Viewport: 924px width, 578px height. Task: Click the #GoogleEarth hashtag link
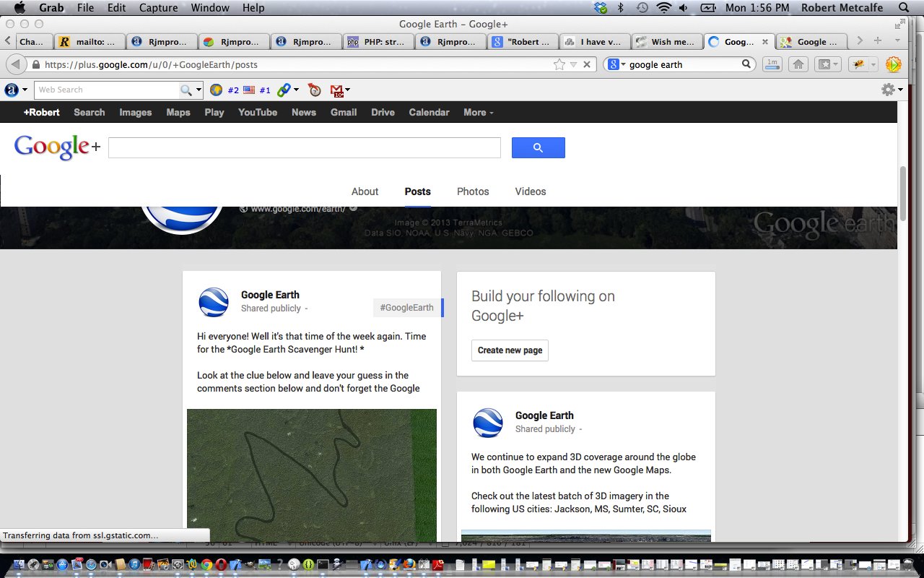pos(406,307)
